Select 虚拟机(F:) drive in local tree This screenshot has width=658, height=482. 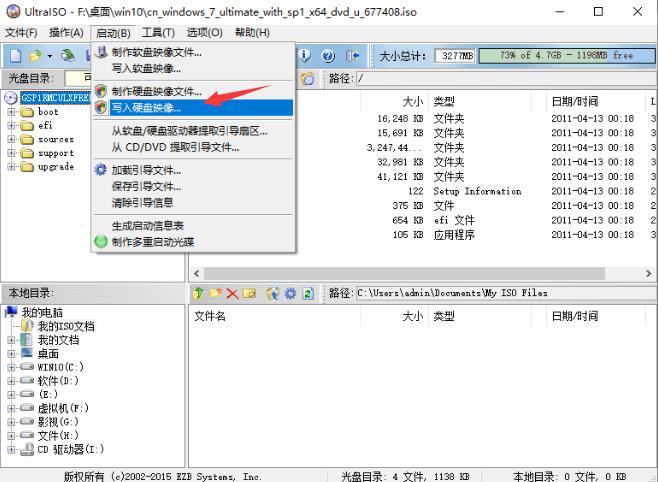point(63,408)
